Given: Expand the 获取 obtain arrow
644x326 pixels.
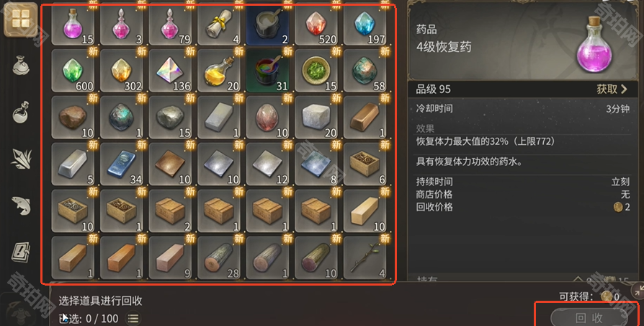Looking at the screenshot, I should click(612, 89).
